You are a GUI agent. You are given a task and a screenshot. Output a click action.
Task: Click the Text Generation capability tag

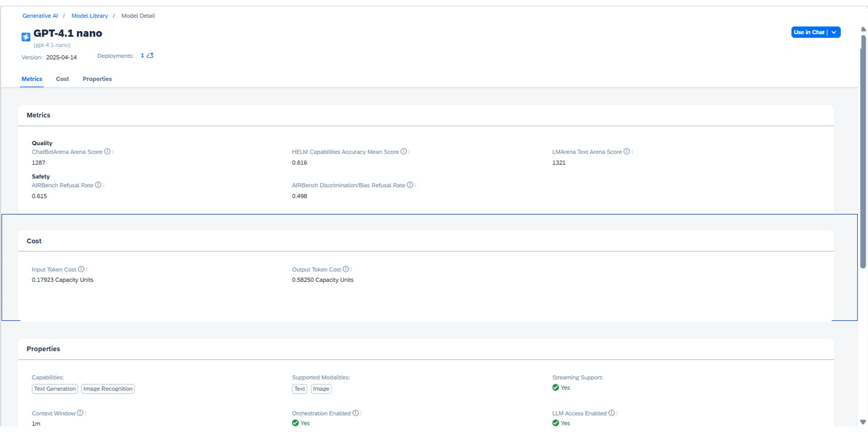pos(55,389)
